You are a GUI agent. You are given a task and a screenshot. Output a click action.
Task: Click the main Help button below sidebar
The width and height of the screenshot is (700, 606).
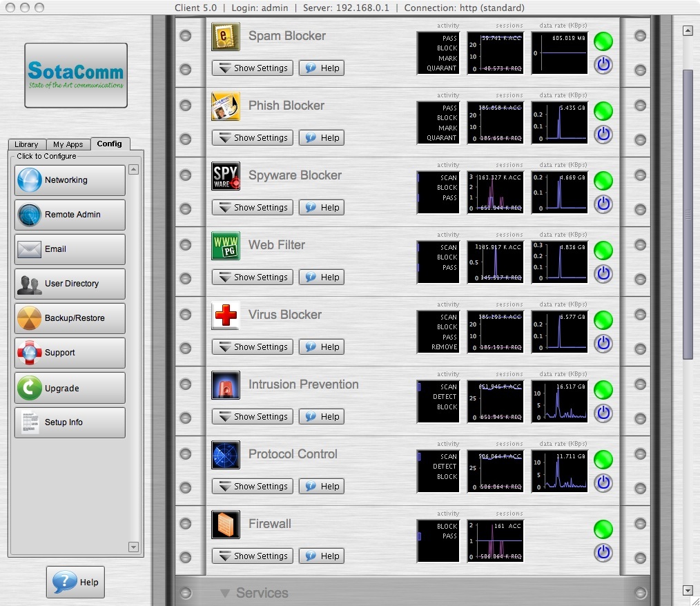point(75,582)
